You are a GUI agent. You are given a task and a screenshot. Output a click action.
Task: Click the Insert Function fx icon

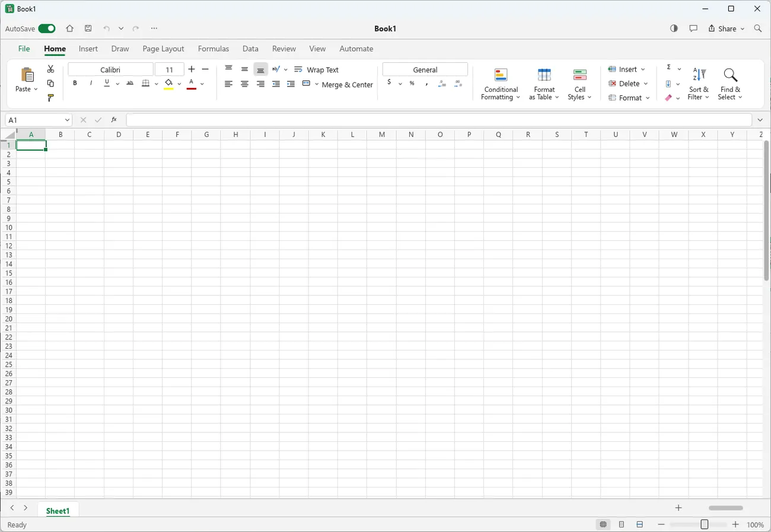(114, 120)
